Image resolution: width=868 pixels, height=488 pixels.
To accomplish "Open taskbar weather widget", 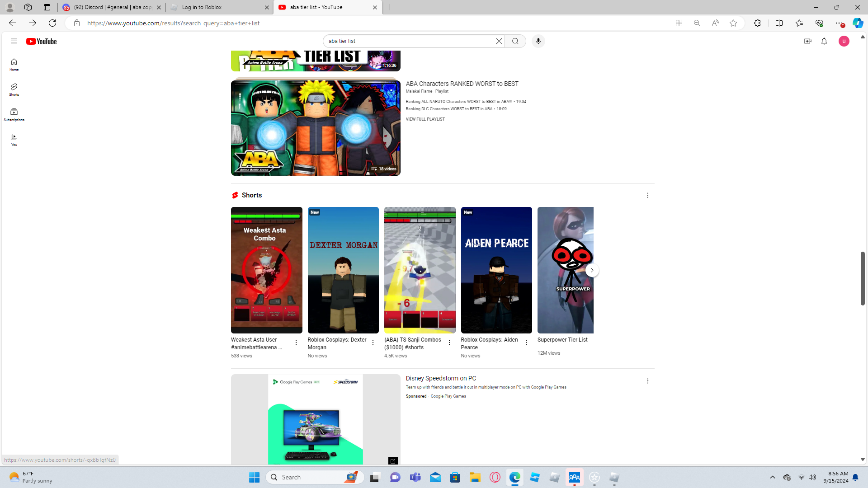I will (31, 477).
